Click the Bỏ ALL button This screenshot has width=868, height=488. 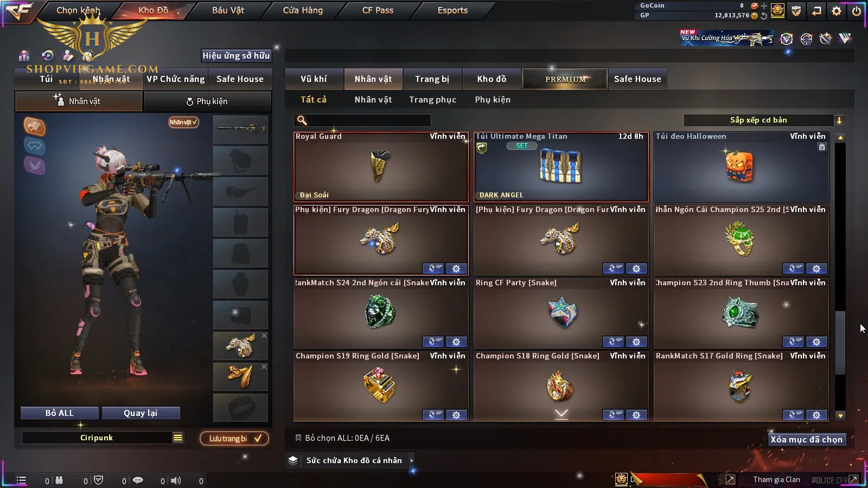60,413
